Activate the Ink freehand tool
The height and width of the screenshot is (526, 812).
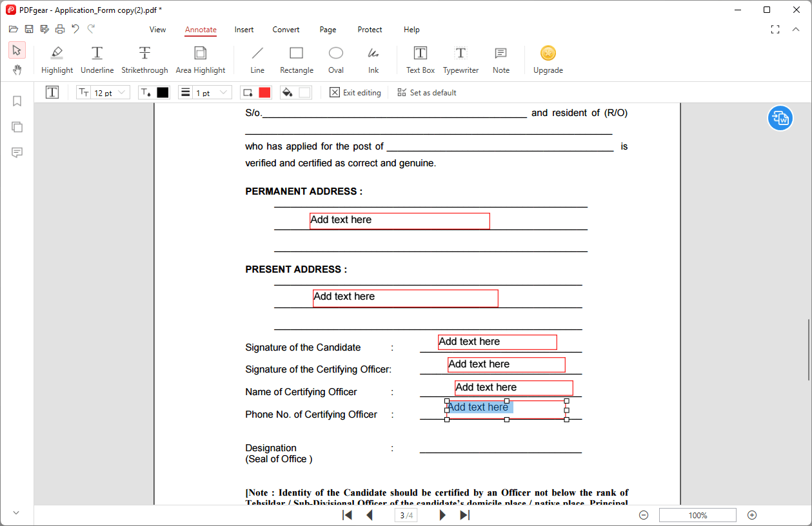tap(373, 59)
